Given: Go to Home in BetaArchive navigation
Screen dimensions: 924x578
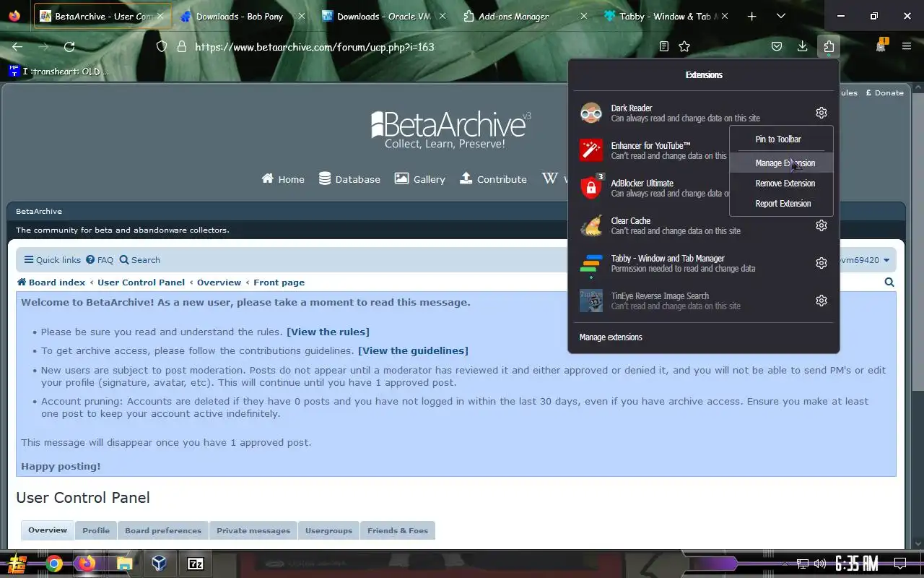Looking at the screenshot, I should tap(283, 179).
